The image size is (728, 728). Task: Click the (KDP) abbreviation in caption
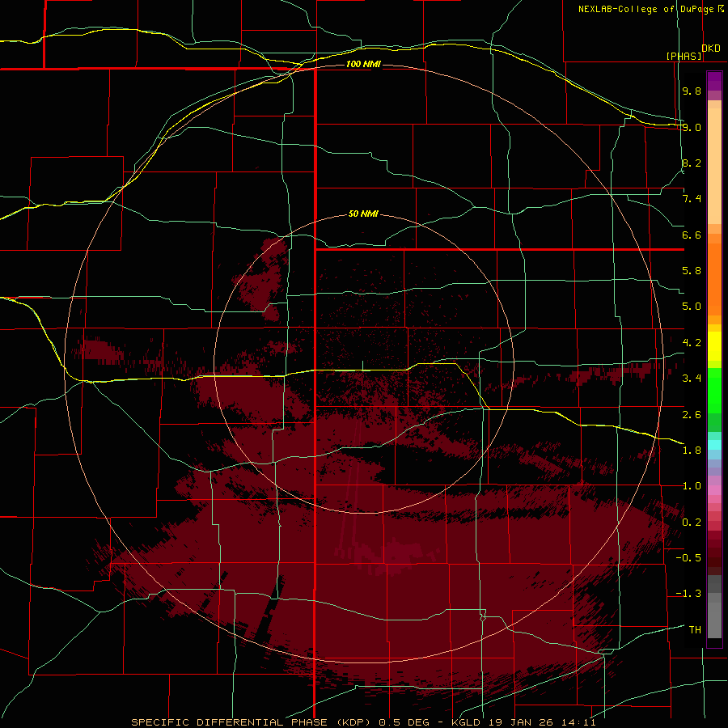tap(353, 722)
